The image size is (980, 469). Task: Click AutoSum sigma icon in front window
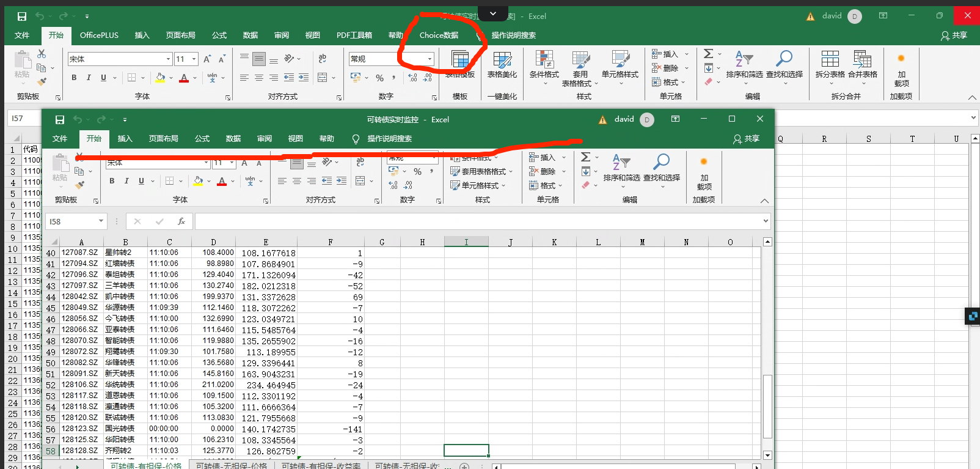point(585,157)
